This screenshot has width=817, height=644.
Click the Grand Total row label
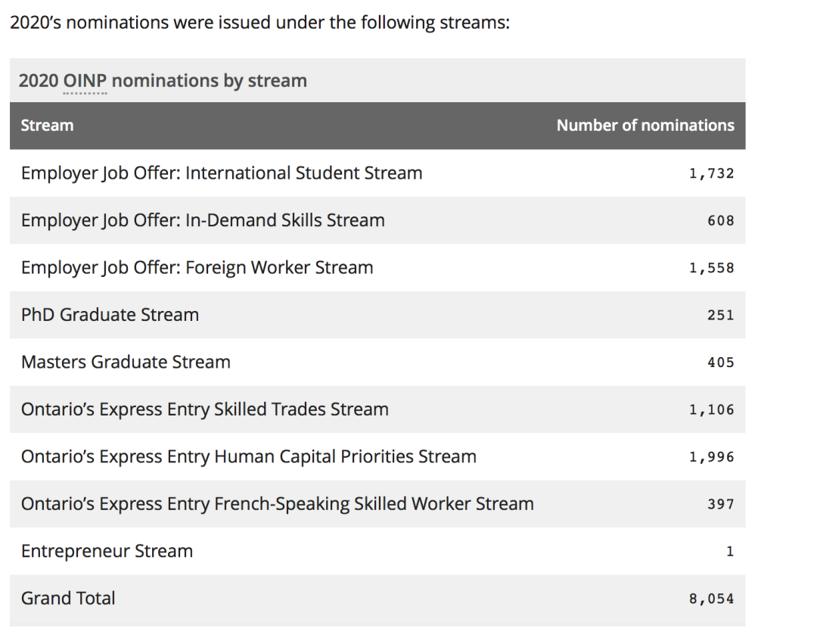(x=68, y=599)
